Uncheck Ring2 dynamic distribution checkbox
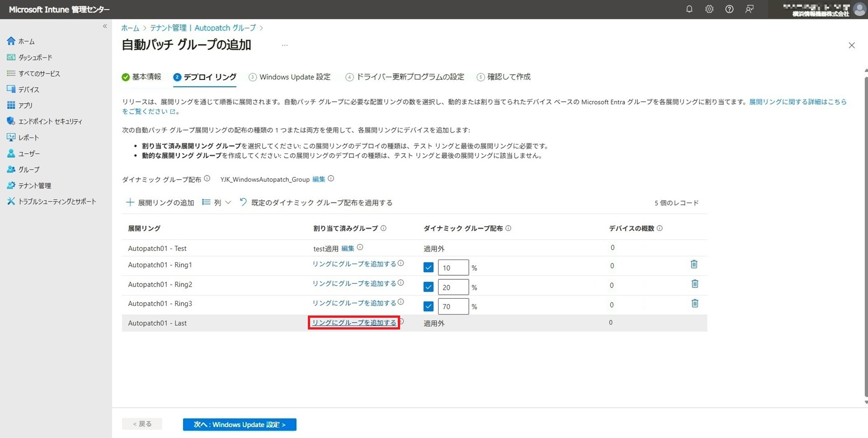 point(429,287)
